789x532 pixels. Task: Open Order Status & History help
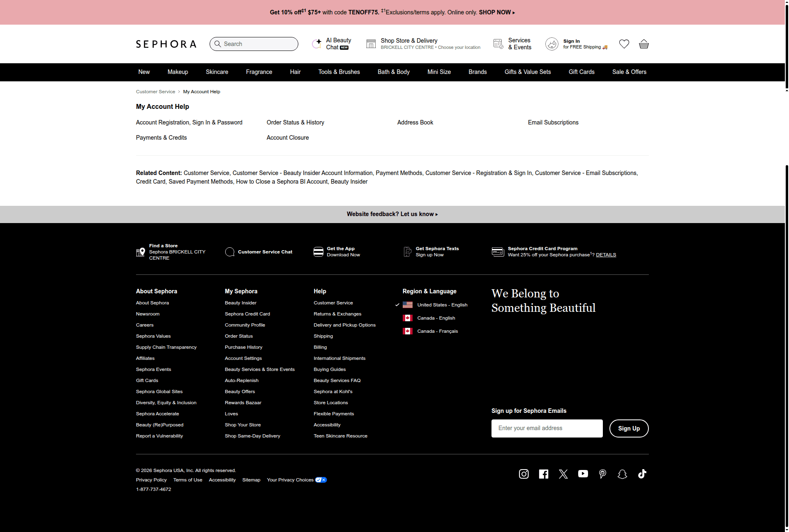295,122
